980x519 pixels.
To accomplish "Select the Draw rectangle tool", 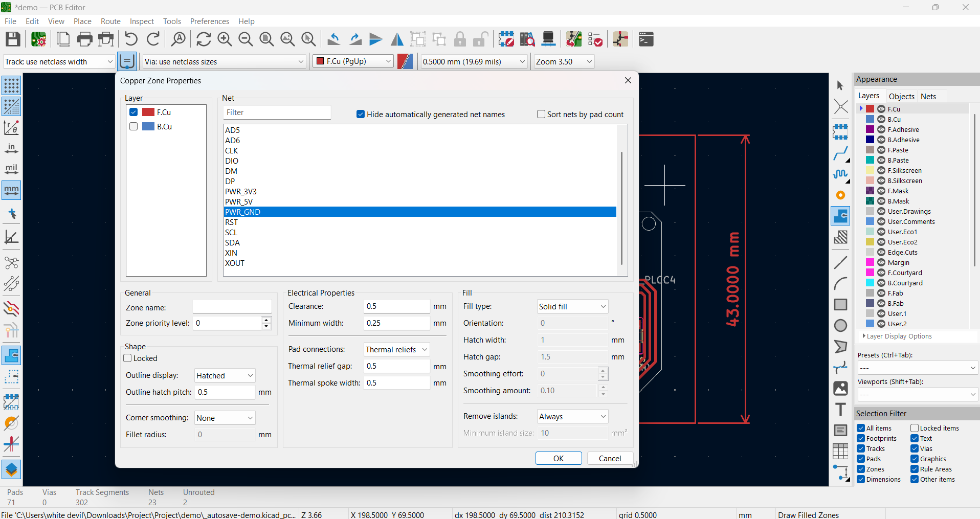I will click(x=840, y=305).
